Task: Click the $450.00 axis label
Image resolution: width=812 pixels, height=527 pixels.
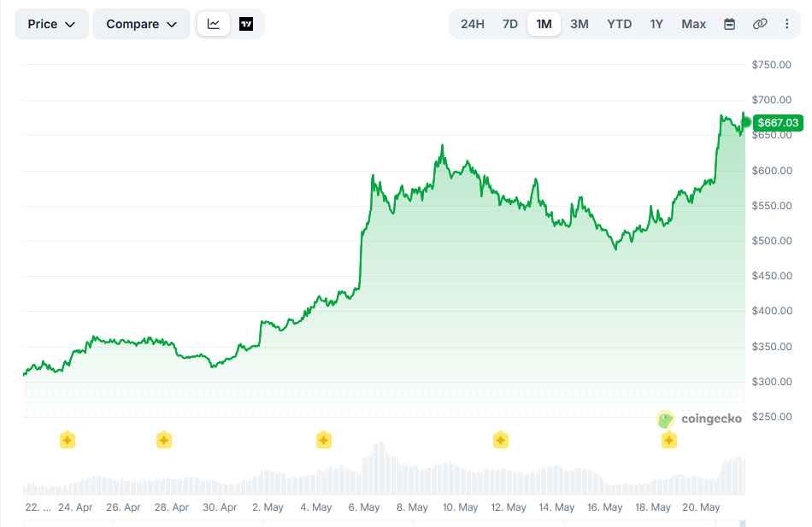Action: 772,275
